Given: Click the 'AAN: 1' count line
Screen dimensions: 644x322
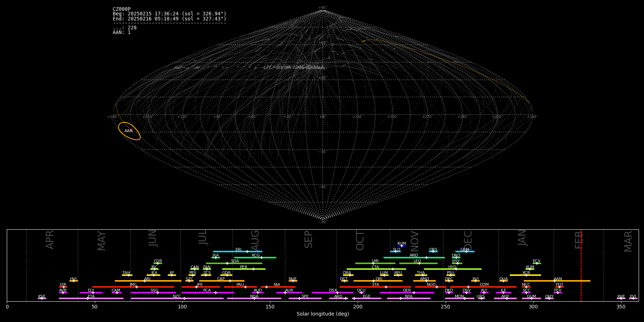Looking at the screenshot, I should 122,33.
